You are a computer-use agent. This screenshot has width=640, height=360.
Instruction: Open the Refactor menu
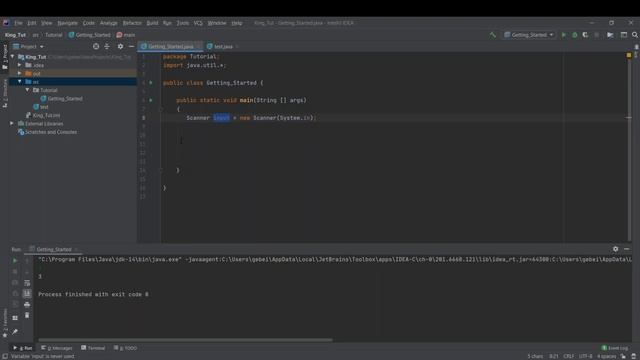[132, 23]
